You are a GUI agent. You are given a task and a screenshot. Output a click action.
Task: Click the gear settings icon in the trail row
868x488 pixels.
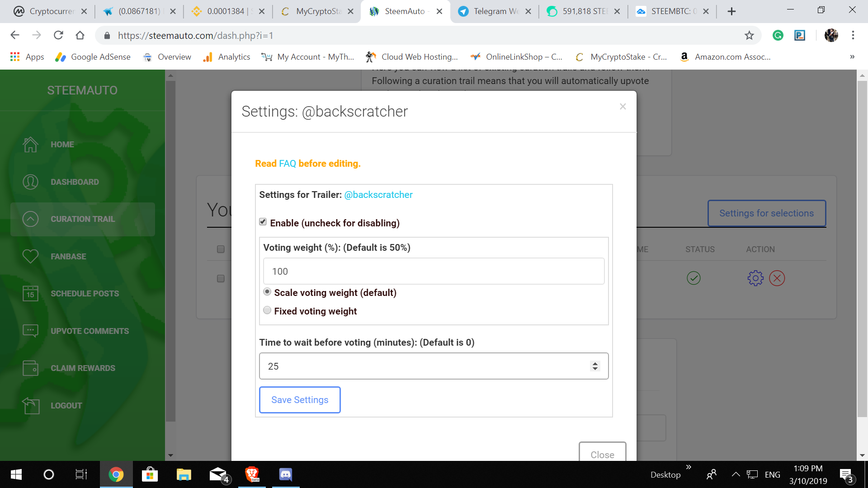pos(755,278)
